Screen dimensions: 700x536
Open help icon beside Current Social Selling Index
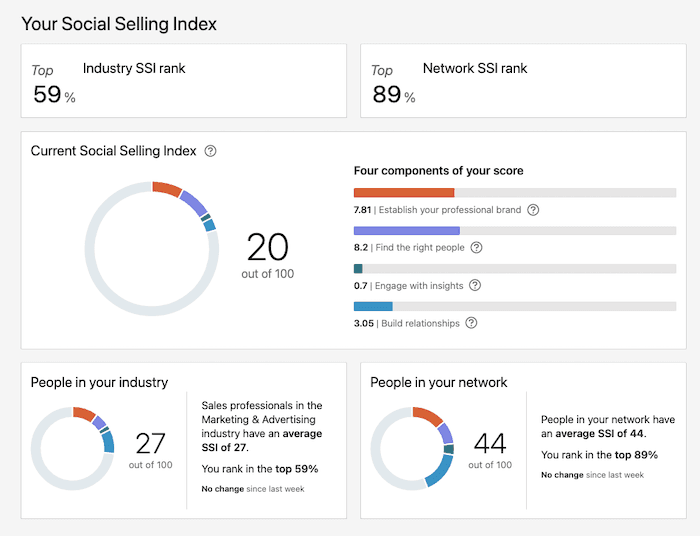210,151
